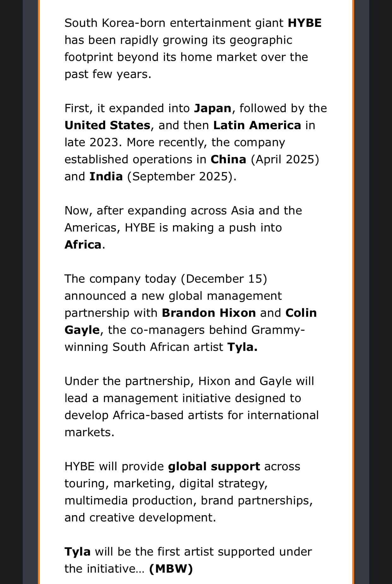Select the bold Africa word
The height and width of the screenshot is (584, 392).
click(83, 245)
